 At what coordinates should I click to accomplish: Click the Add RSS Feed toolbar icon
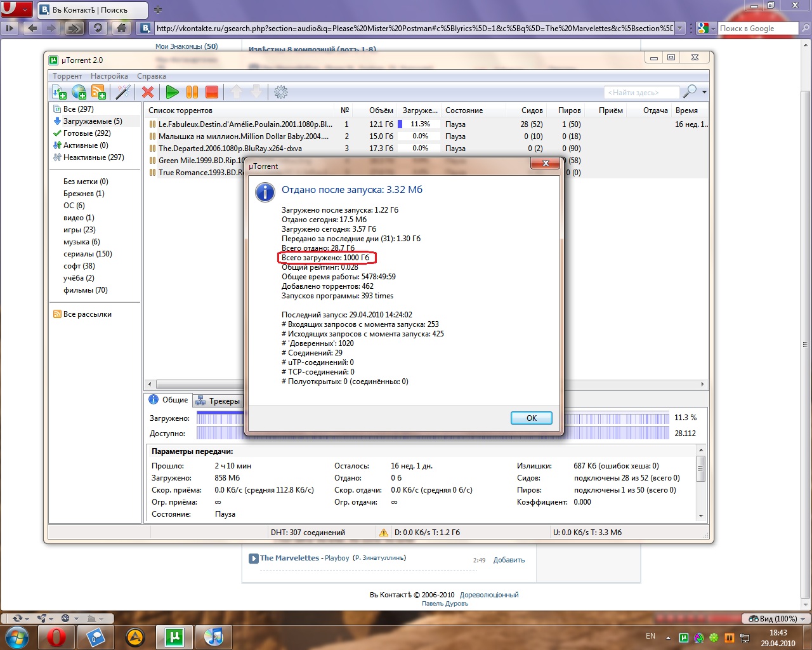click(98, 92)
